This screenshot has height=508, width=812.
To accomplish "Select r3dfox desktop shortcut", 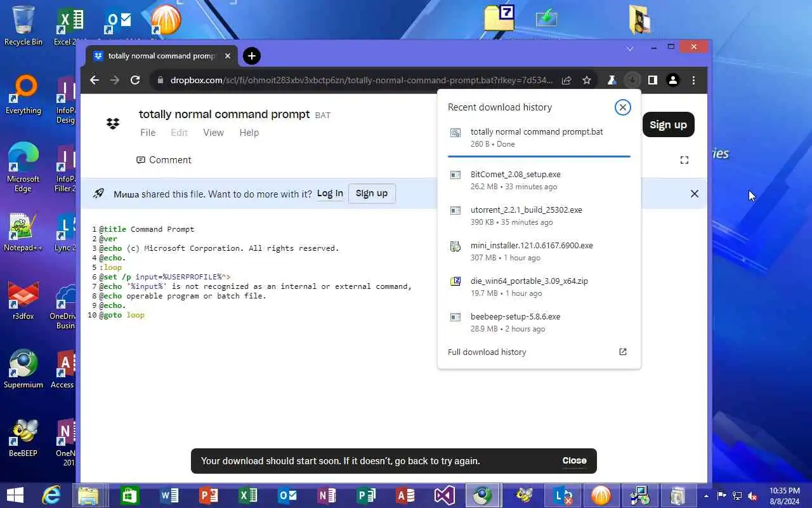I will (23, 300).
